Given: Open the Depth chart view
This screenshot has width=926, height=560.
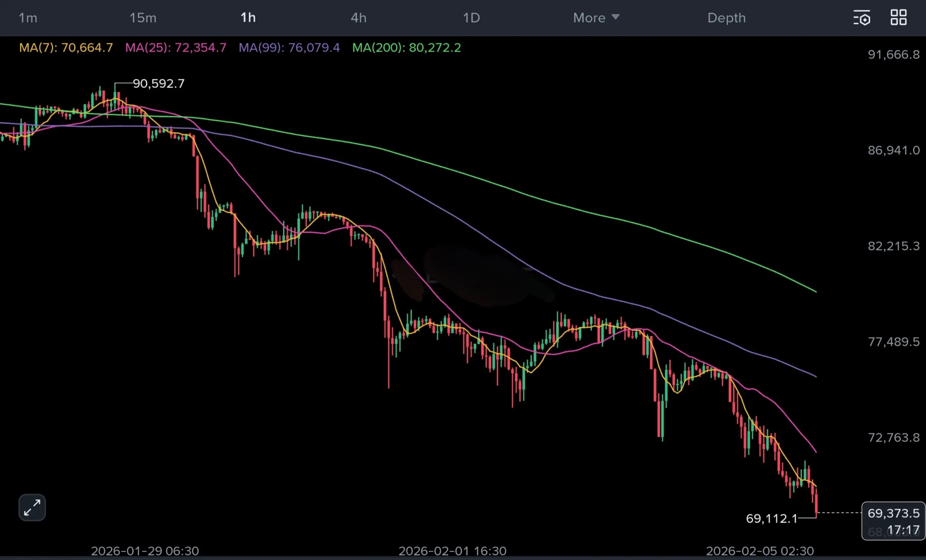Looking at the screenshot, I should (x=726, y=18).
